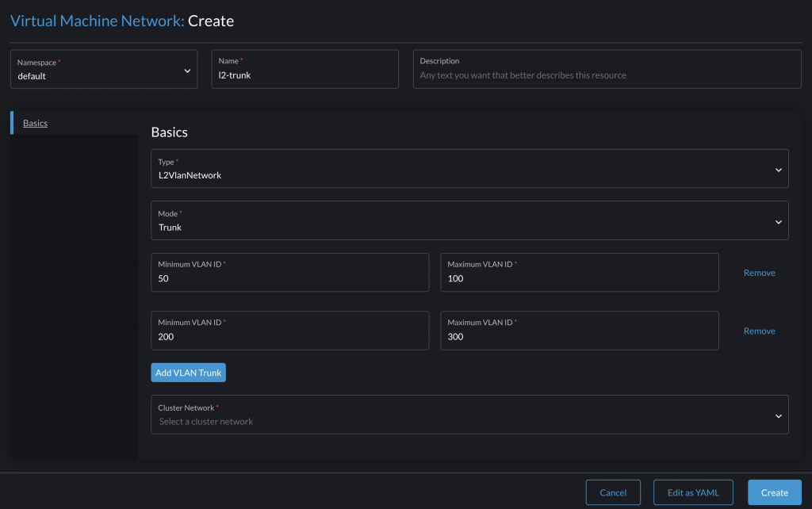This screenshot has height=509, width=812.
Task: Click the Create button
Action: point(774,492)
